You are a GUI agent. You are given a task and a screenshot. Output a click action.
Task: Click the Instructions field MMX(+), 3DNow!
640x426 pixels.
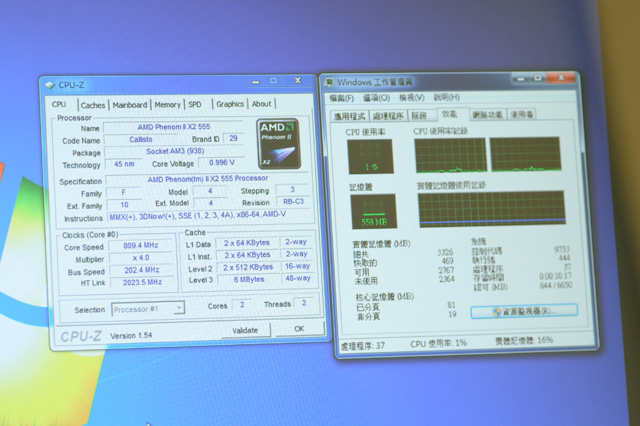(209, 216)
